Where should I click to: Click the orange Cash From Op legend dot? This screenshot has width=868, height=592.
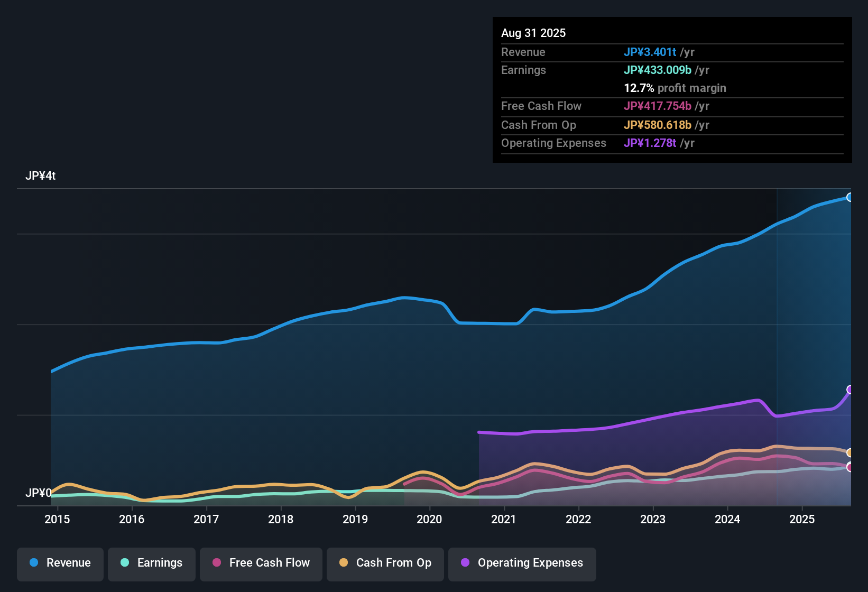click(x=344, y=563)
